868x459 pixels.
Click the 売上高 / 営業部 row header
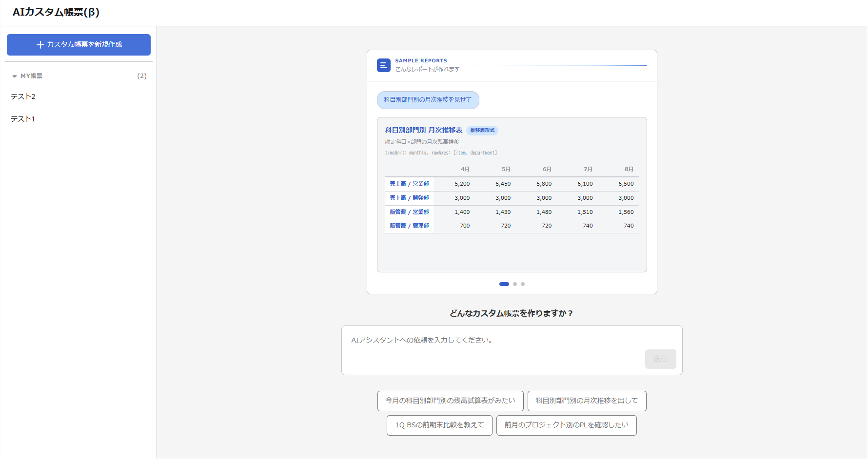tap(409, 184)
